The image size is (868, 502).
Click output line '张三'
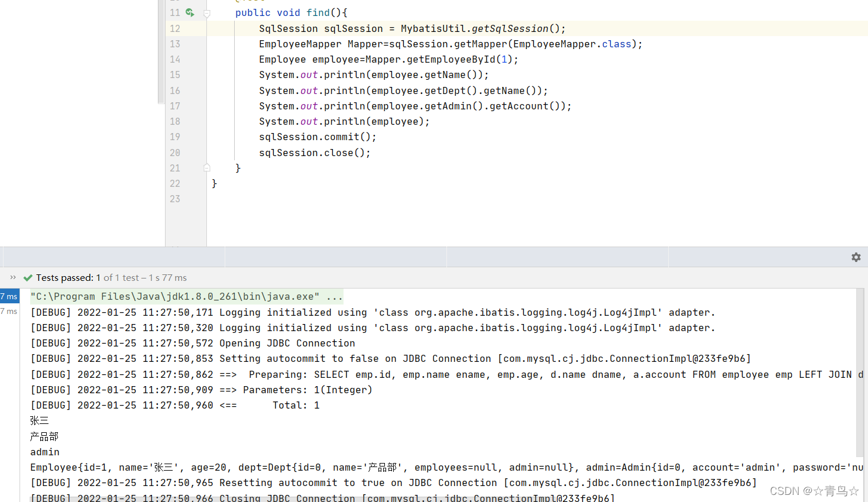pyautogui.click(x=40, y=420)
